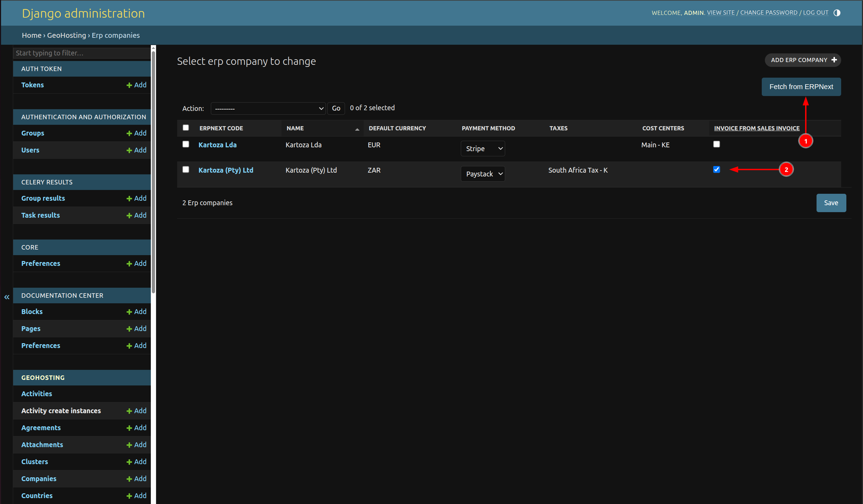Go to Home in the breadcrumb
This screenshot has height=504, width=863.
click(x=32, y=35)
